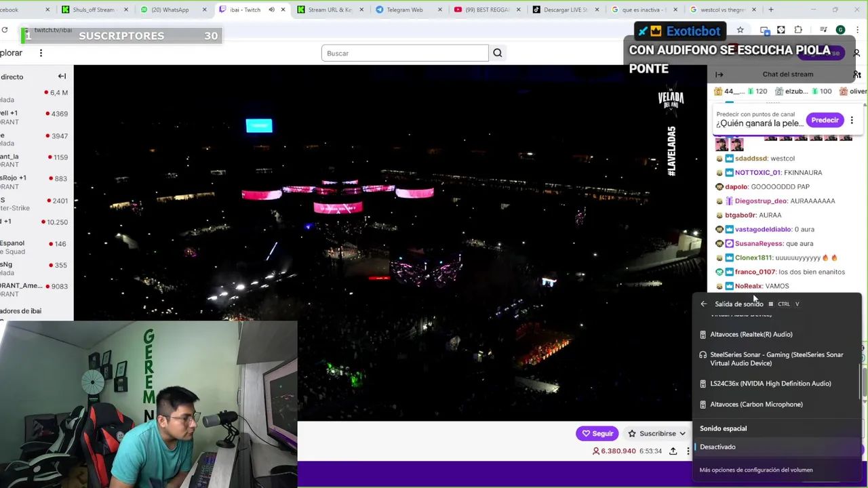This screenshot has width=868, height=488.
Task: Select Desactivado spatial sound option
Action: (x=776, y=447)
